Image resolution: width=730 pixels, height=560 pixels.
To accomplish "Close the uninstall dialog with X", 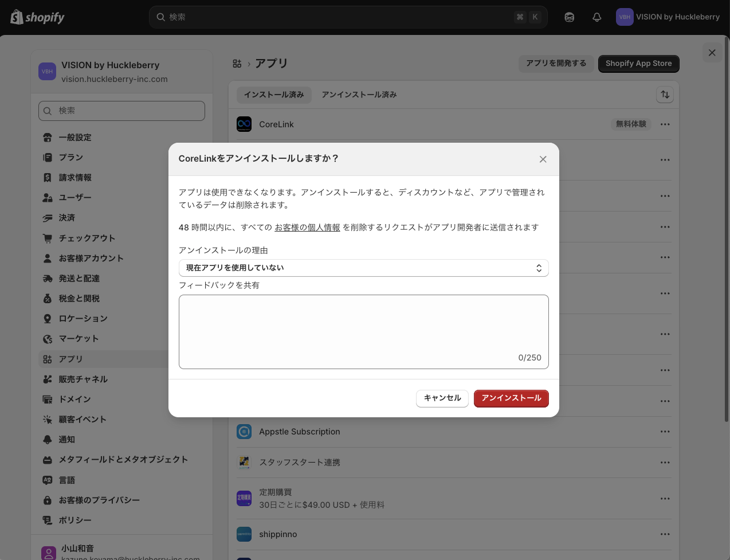I will tap(543, 159).
